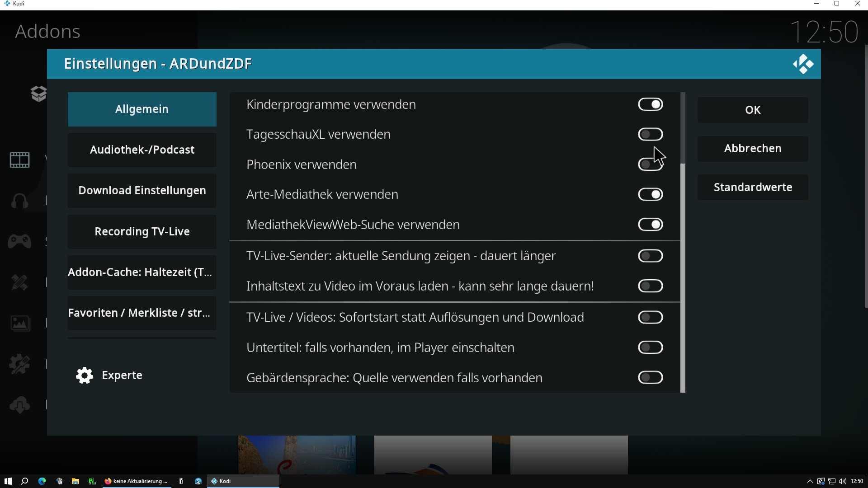Click the games controller sidebar icon
The width and height of the screenshot is (868, 488).
(x=20, y=241)
